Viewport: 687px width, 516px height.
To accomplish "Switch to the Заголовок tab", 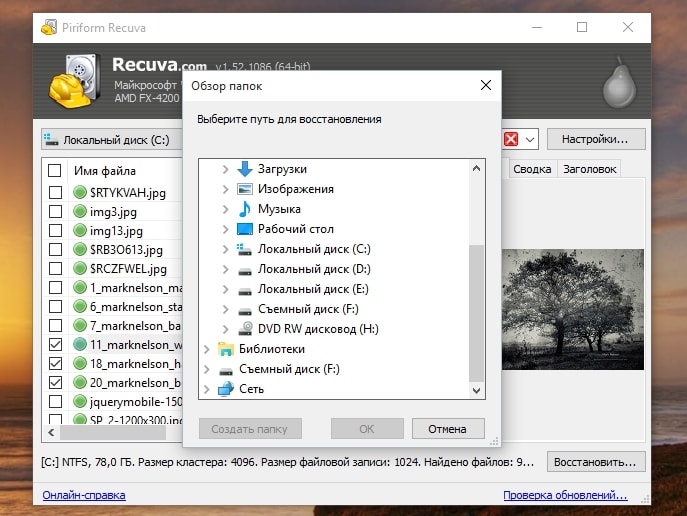I will pyautogui.click(x=589, y=169).
